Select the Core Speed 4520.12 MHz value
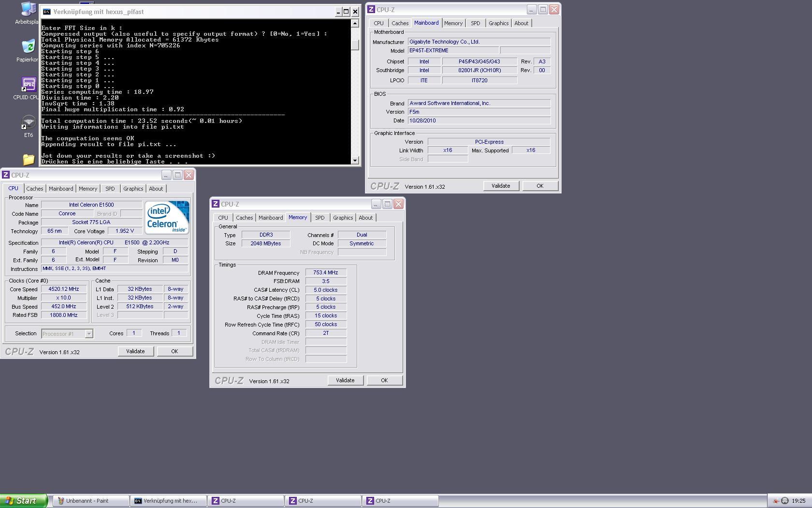Screen dimensions: 812x508 pyautogui.click(x=64, y=289)
